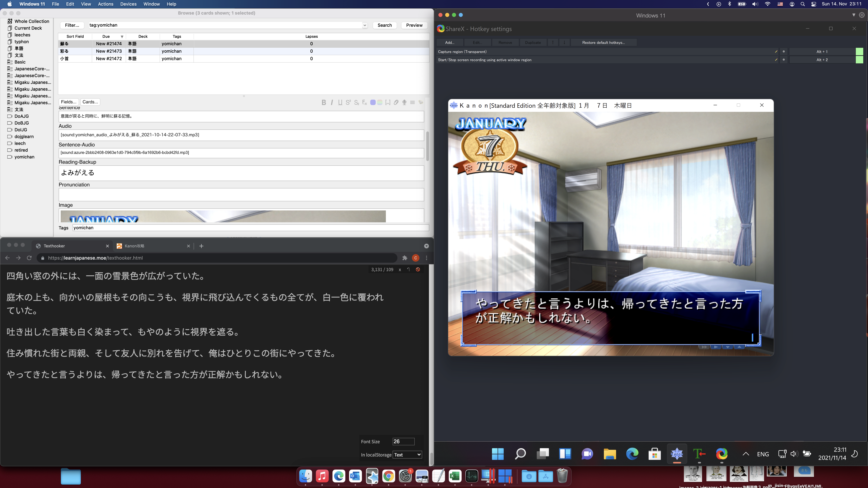Open Anki from the macOS dock

pos(372,476)
